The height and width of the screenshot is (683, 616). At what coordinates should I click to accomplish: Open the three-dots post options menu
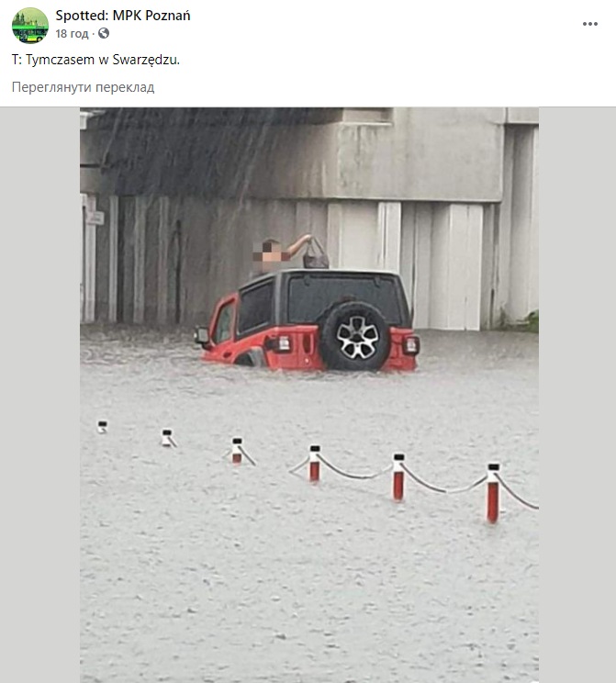pyautogui.click(x=590, y=24)
